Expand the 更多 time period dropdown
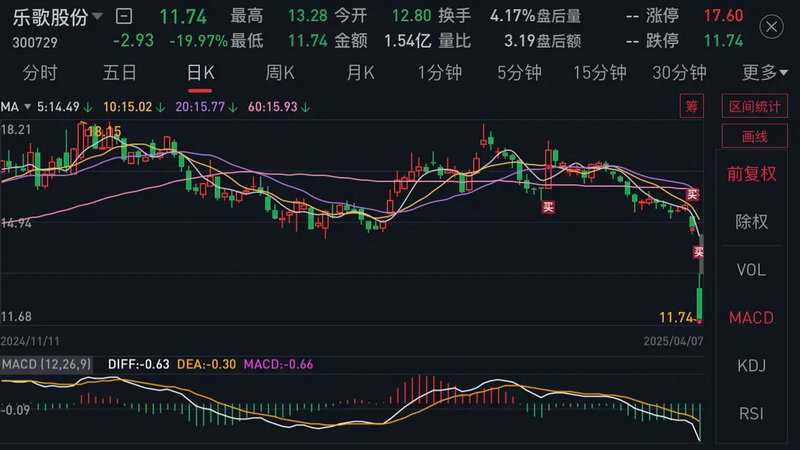This screenshot has height=450, width=800. (765, 72)
